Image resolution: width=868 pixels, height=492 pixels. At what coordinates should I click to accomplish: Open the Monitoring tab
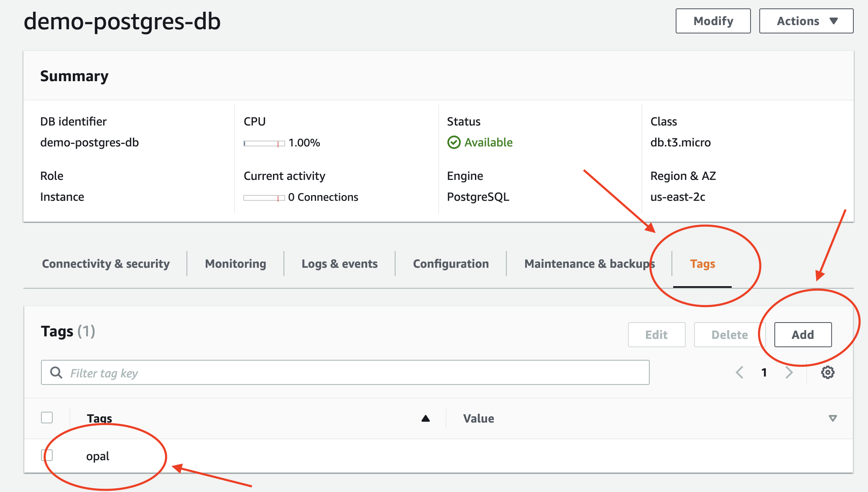pos(235,264)
